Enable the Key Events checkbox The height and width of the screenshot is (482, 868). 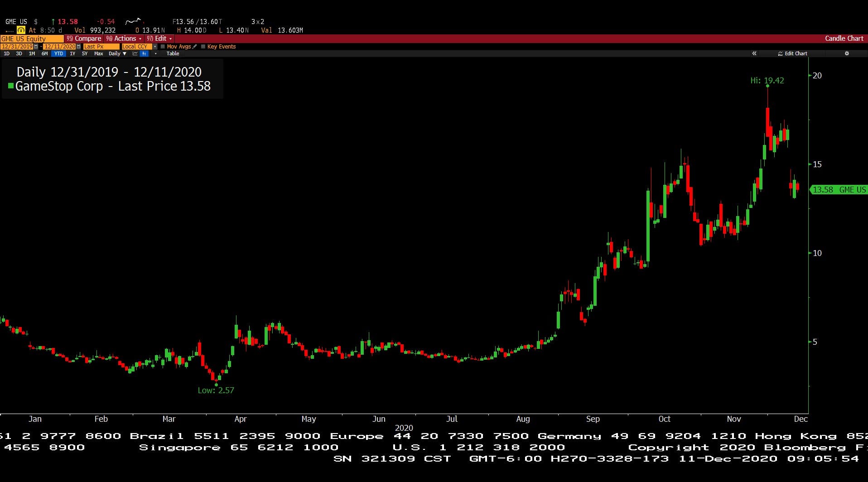(x=203, y=47)
